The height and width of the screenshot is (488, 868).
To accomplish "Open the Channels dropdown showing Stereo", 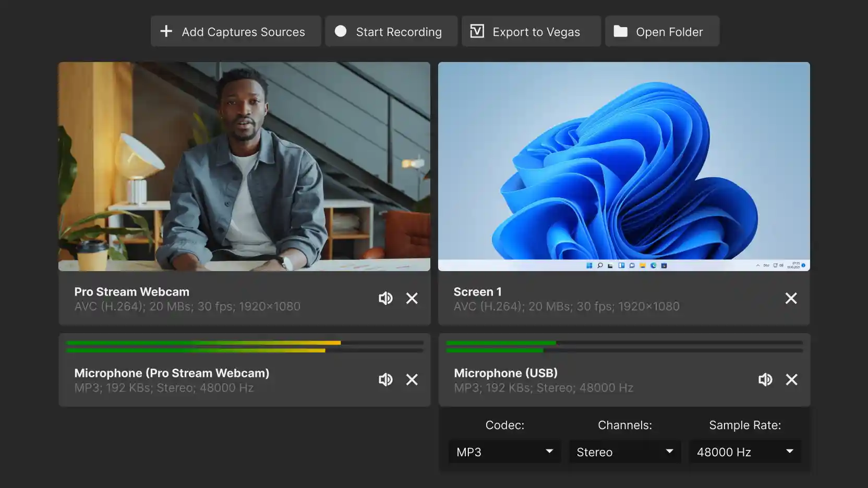I will click(625, 452).
